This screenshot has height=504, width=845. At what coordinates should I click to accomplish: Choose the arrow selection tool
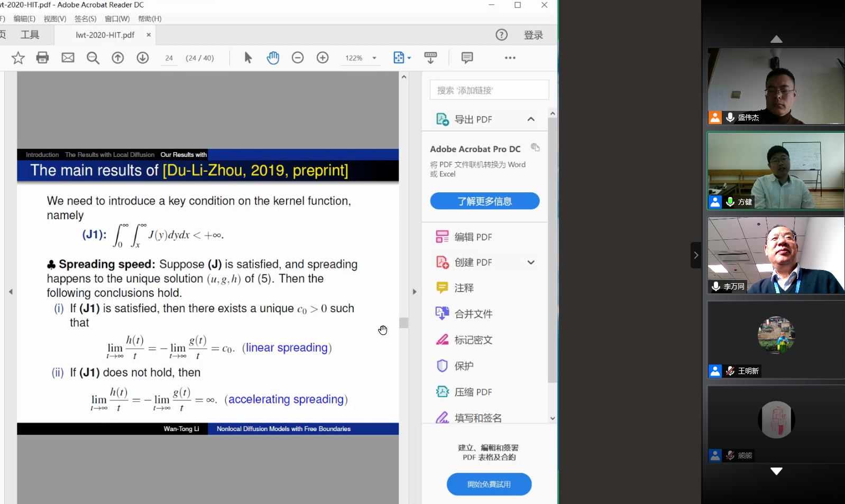pyautogui.click(x=248, y=58)
